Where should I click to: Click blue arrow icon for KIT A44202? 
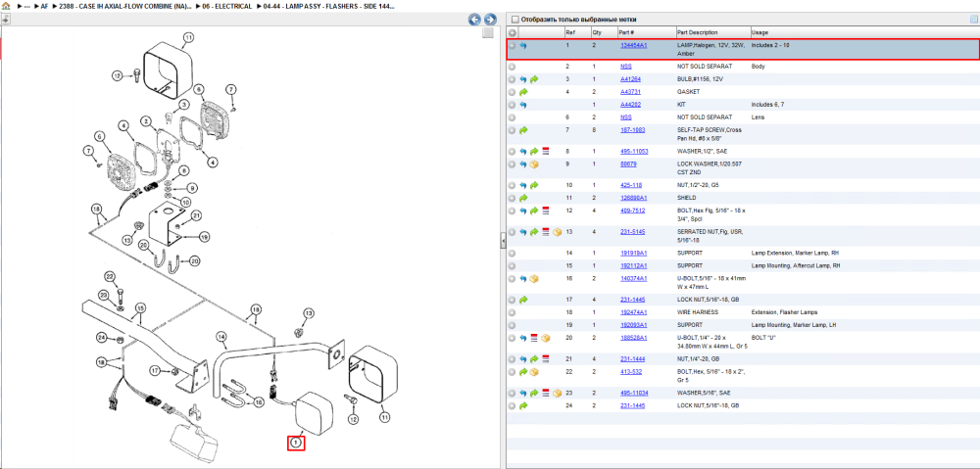pos(523,105)
